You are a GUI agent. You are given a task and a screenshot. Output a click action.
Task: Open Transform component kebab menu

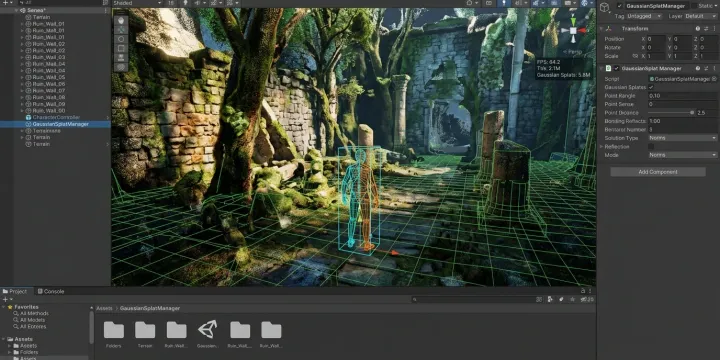pyautogui.click(x=713, y=29)
